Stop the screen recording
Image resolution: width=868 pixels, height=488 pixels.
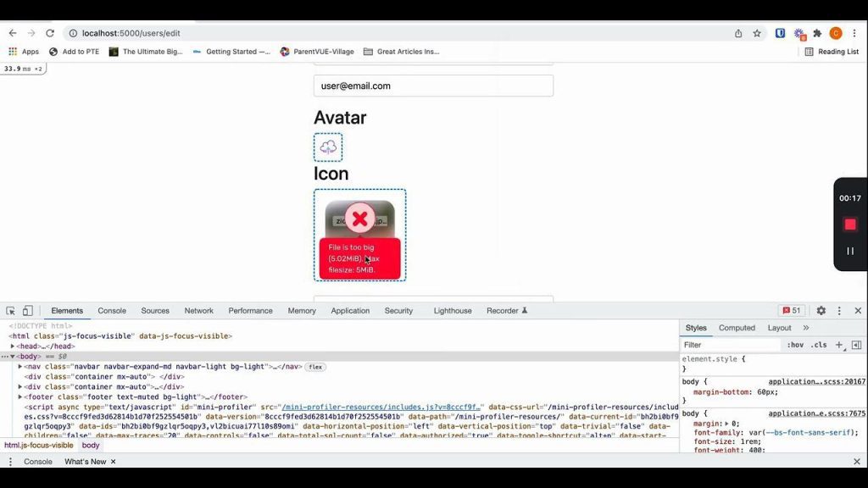(849, 225)
